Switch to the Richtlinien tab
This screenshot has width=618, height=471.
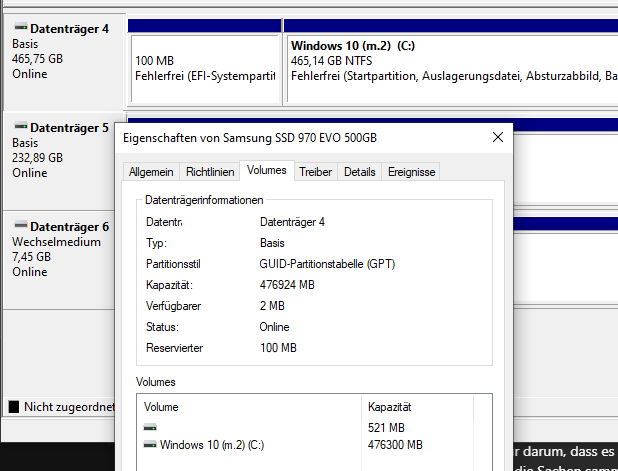click(210, 172)
